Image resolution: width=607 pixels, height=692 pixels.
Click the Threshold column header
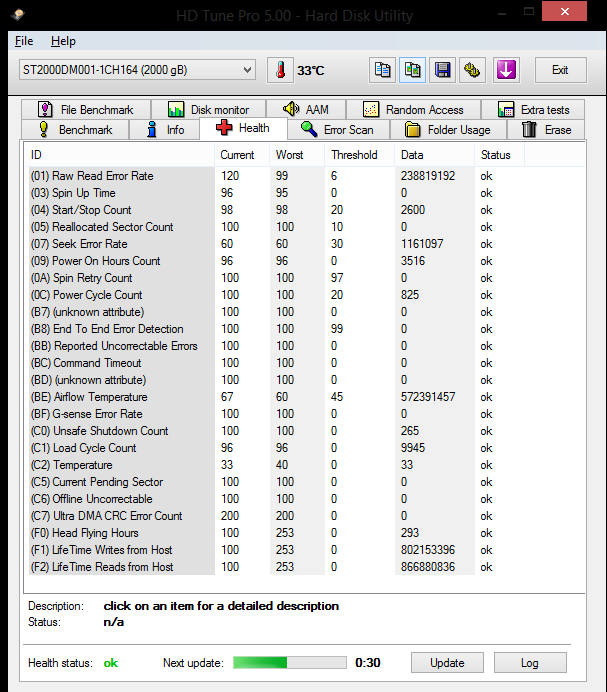pyautogui.click(x=359, y=155)
